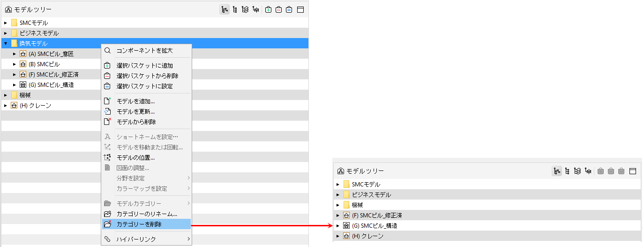
Task: Choose 選択バスケットから削除 from context menu
Action: [x=147, y=76]
